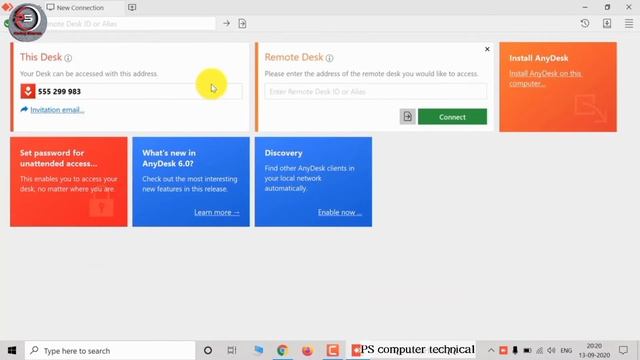Open the session history icon

pos(585,23)
